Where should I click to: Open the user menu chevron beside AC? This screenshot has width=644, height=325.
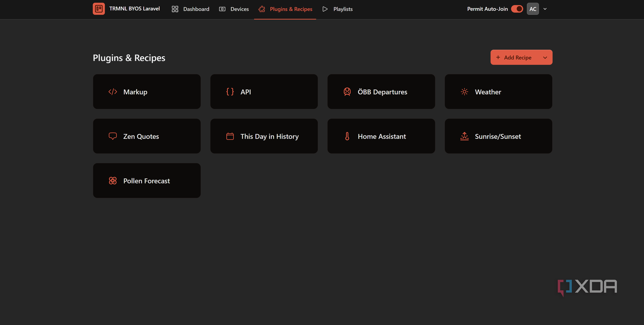coord(545,9)
